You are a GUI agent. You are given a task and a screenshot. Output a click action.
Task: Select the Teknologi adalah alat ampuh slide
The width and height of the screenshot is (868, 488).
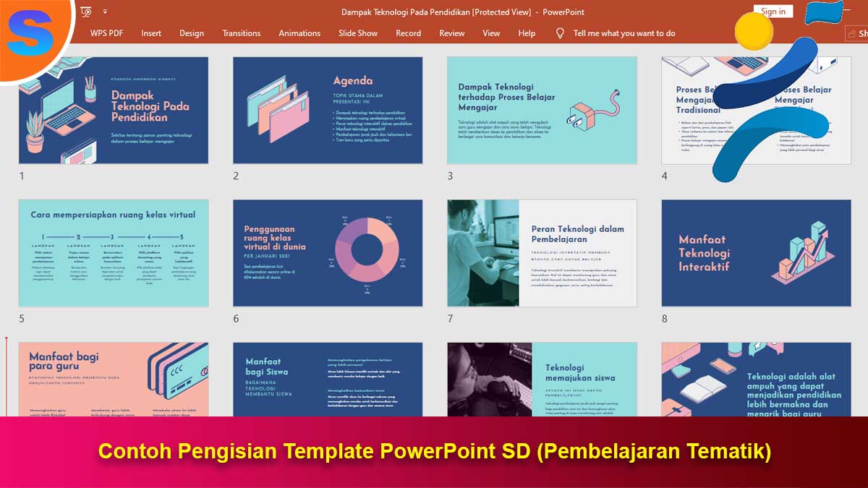coord(756,380)
